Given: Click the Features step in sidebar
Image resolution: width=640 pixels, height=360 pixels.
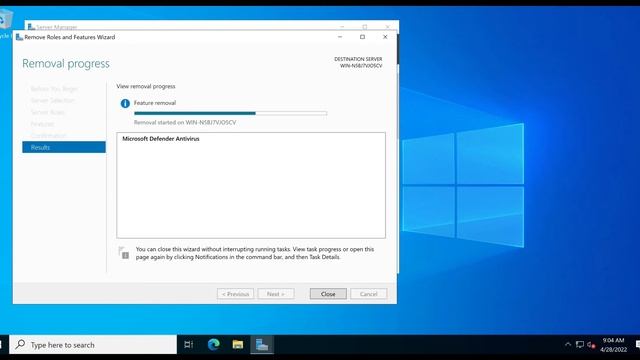Looking at the screenshot, I should tap(42, 124).
